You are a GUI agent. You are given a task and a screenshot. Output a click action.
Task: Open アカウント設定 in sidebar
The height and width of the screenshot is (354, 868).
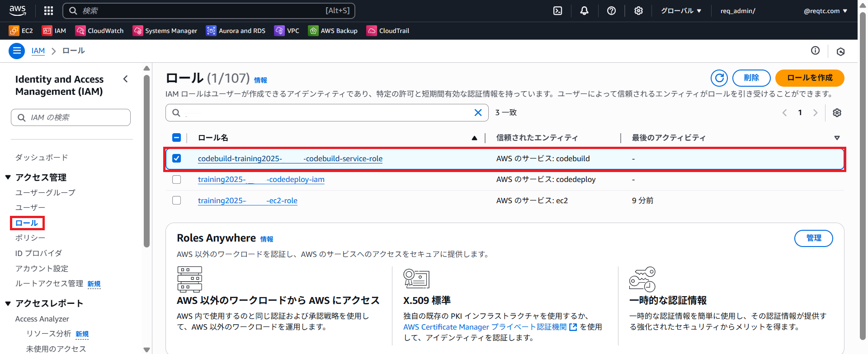[x=42, y=269]
